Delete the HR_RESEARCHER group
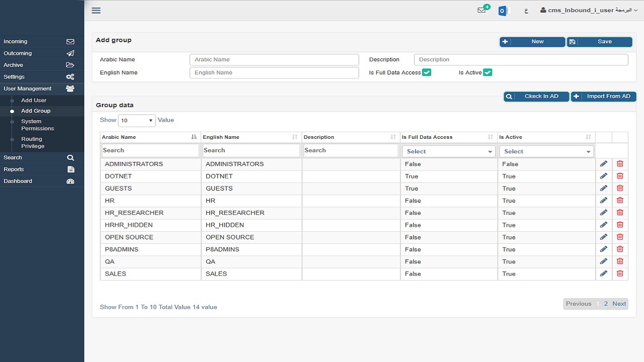This screenshot has width=644, height=362. click(620, 213)
